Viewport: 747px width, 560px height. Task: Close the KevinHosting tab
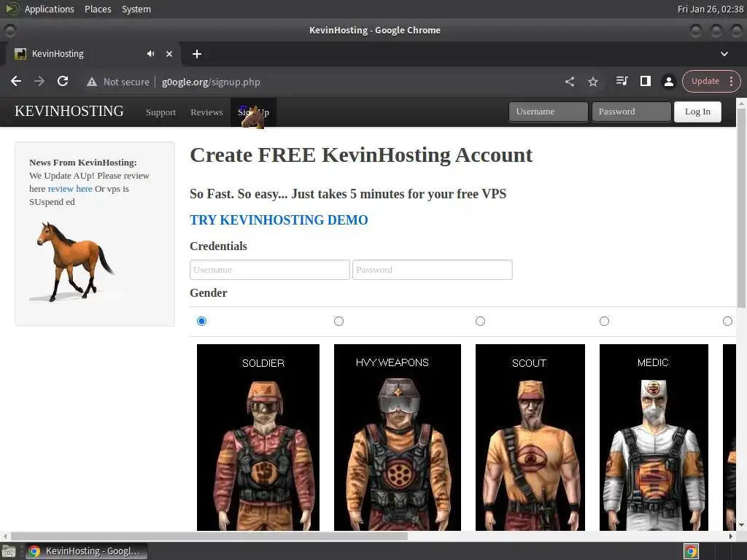(x=169, y=54)
